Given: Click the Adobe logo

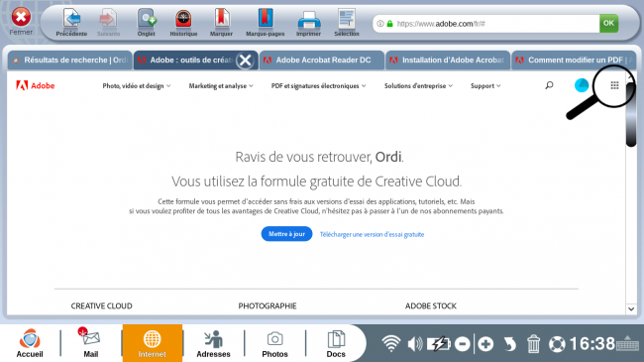Looking at the screenshot, I should pos(36,85).
